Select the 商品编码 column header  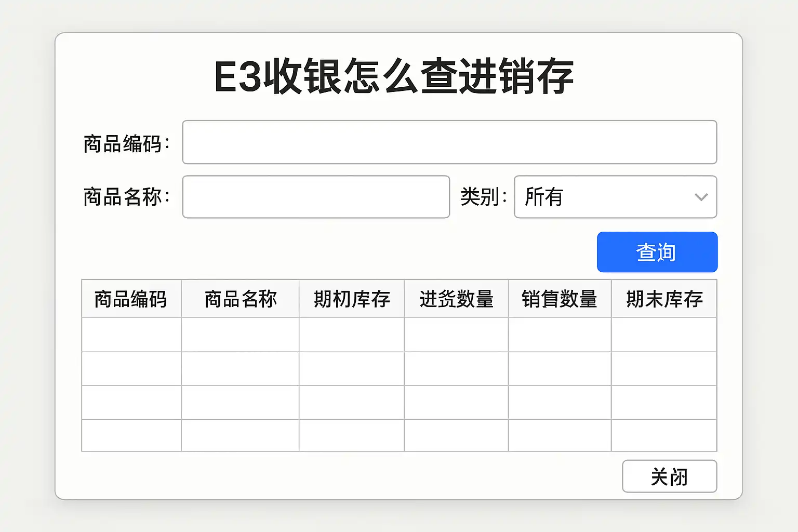(x=131, y=299)
